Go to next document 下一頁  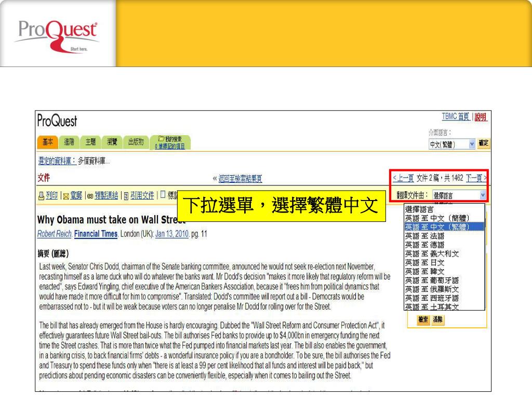coord(476,178)
